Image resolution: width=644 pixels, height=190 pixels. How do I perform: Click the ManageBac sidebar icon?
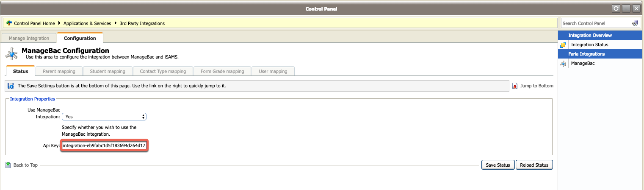coord(563,64)
